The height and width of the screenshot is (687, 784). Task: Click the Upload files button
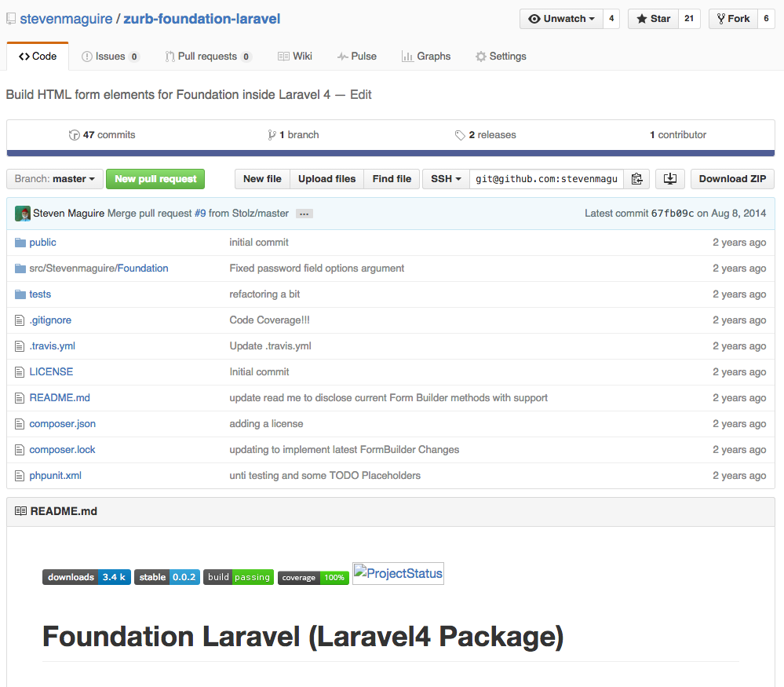[327, 179]
